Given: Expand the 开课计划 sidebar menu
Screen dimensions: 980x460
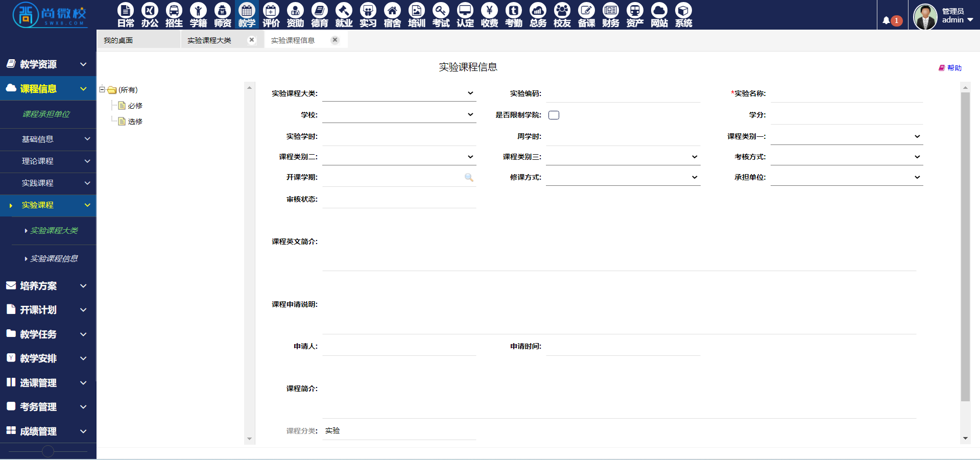Looking at the screenshot, I should 48,310.
